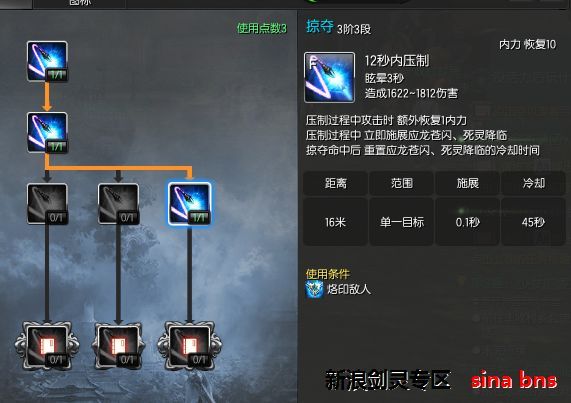
Task: Select the bottom-left secret book skill node
Action: tap(47, 346)
